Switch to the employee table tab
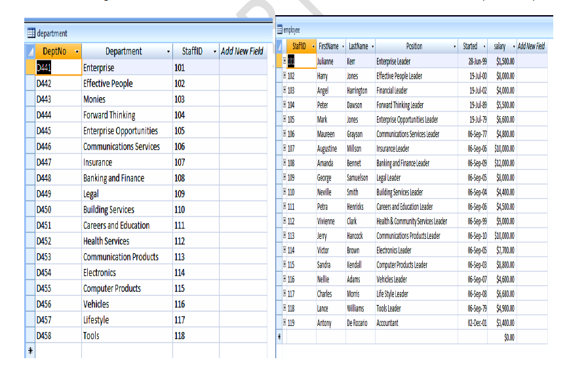Screen dimensions: 588x370 [x=292, y=30]
